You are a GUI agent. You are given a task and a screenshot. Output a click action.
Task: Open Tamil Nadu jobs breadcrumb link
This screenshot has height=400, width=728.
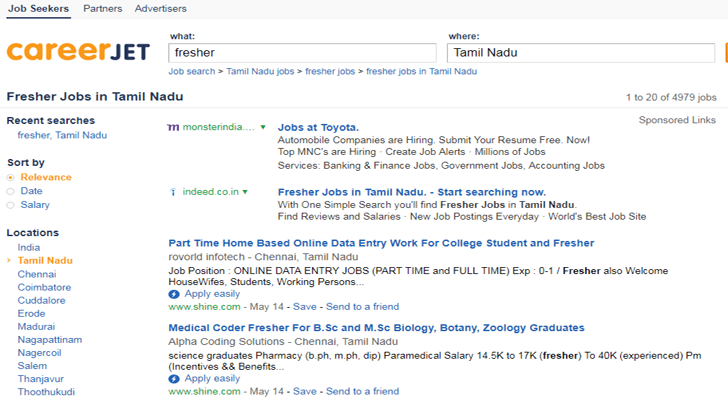(260, 71)
